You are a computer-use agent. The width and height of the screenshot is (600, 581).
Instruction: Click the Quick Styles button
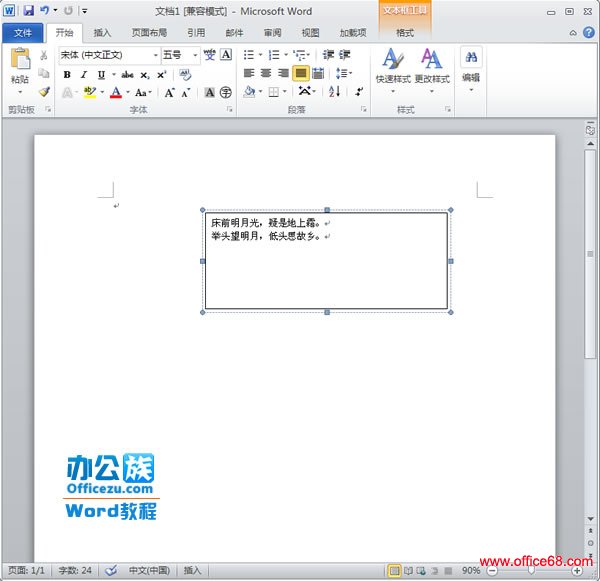click(392, 66)
